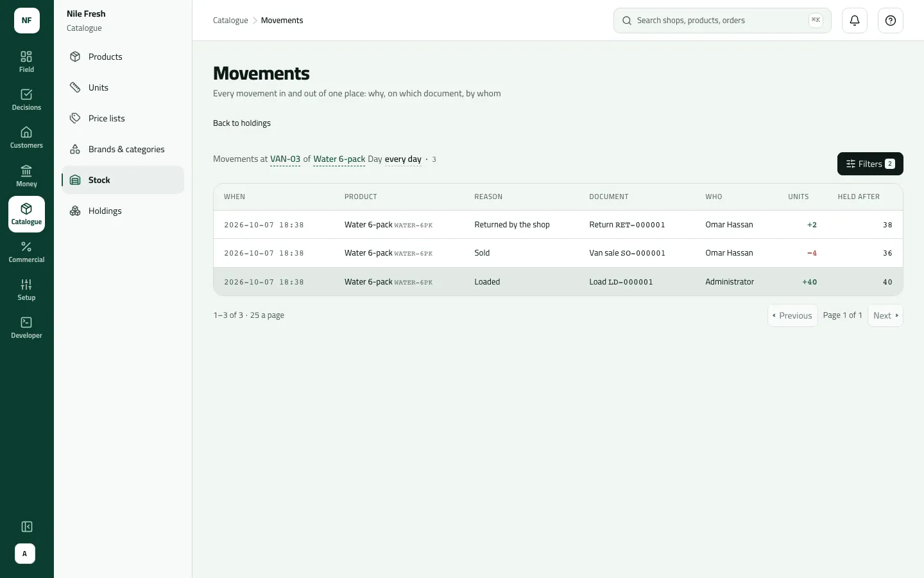Open the Filters button
924x578 pixels.
coord(870,164)
